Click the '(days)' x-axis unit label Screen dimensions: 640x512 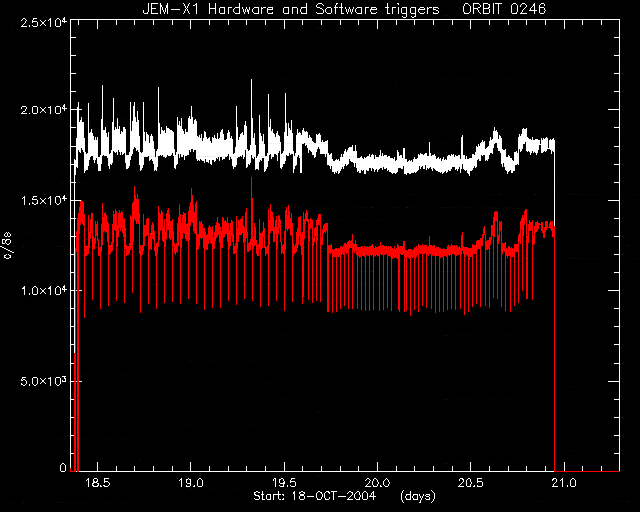[418, 496]
